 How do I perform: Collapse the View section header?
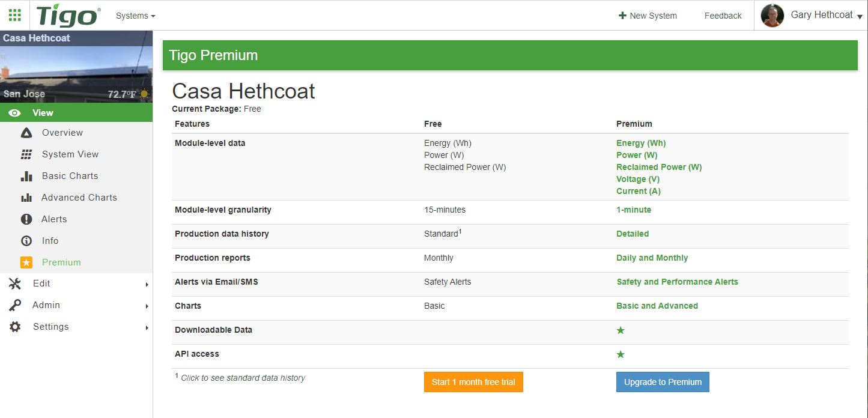[76, 112]
